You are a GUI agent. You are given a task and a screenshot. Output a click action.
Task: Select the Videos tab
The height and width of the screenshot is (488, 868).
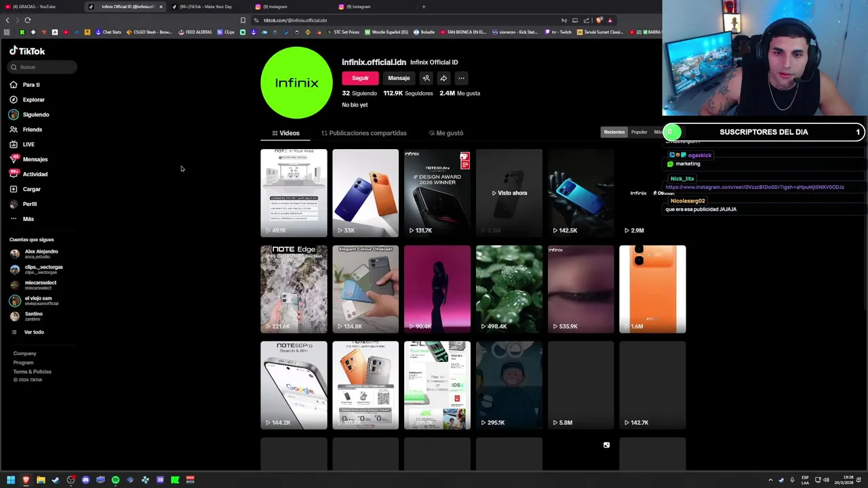[x=285, y=133]
